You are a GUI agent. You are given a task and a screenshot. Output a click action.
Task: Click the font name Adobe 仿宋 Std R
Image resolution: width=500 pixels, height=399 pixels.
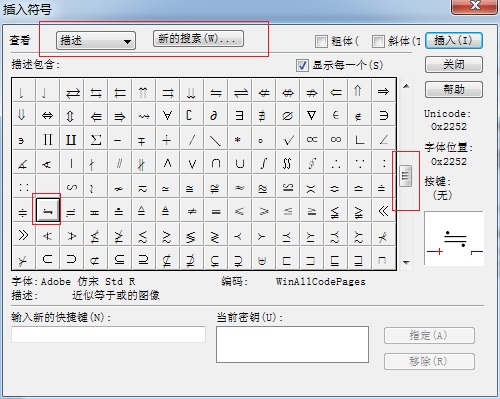(x=88, y=282)
